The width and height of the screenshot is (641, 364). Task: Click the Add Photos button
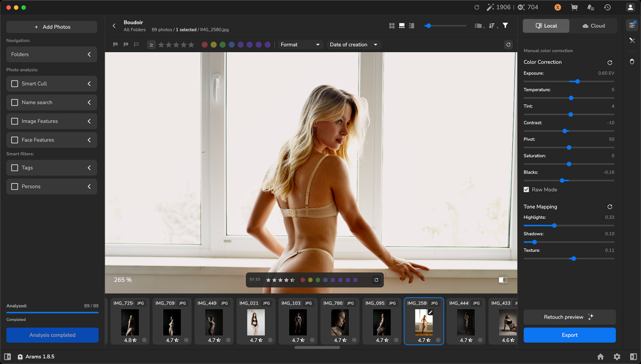52,27
